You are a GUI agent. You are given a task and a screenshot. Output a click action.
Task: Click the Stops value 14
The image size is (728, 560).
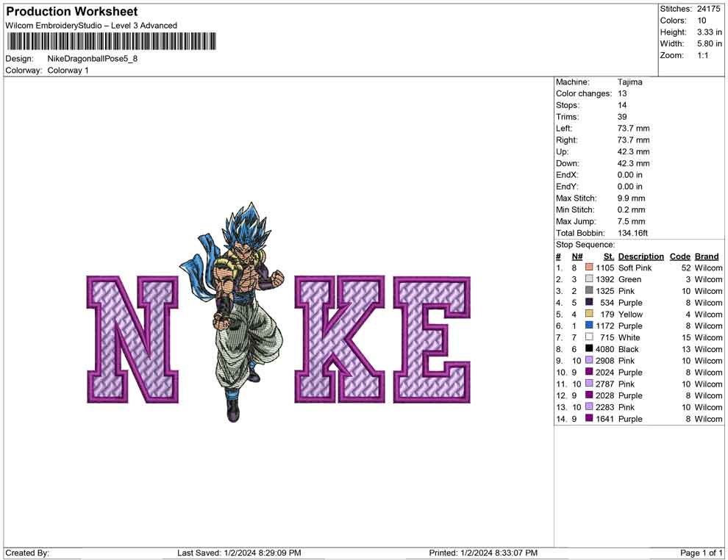(622, 105)
